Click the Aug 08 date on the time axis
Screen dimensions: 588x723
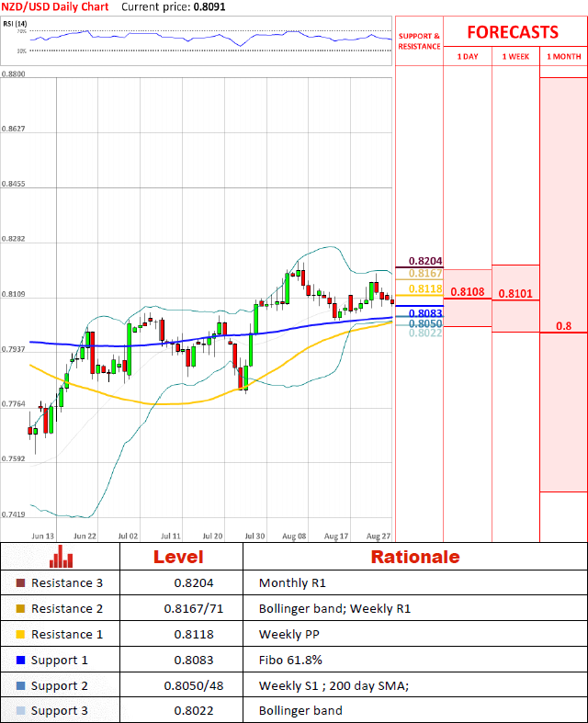pyautogui.click(x=295, y=535)
